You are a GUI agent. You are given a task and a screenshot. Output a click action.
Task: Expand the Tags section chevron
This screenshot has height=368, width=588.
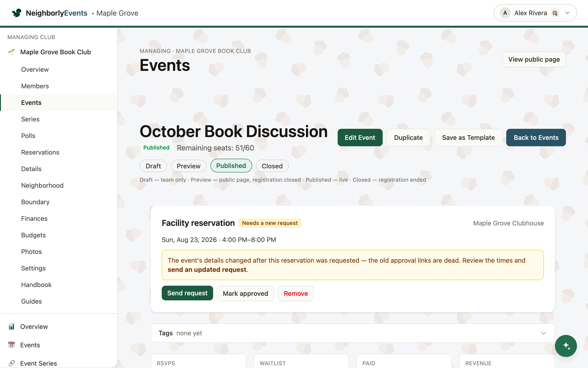click(x=543, y=333)
